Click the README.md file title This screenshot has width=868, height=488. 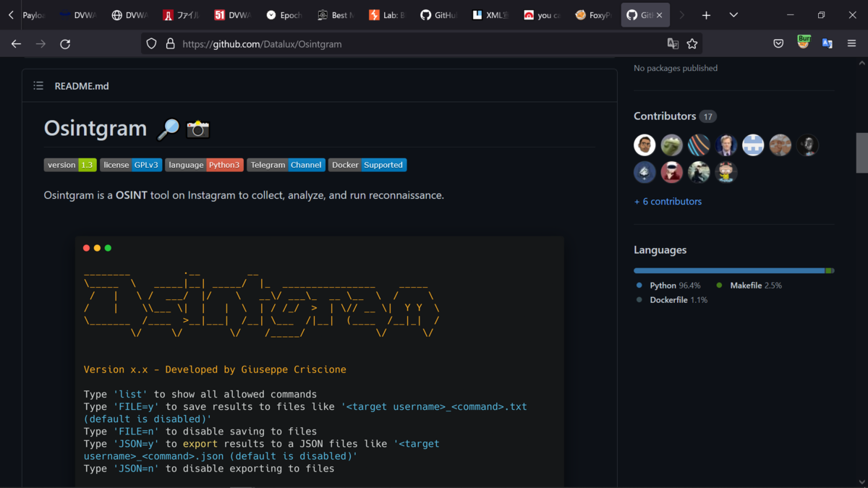tap(82, 85)
